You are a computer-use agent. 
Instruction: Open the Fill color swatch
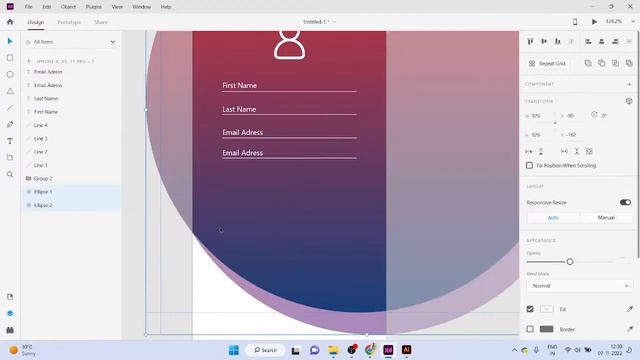[547, 309]
